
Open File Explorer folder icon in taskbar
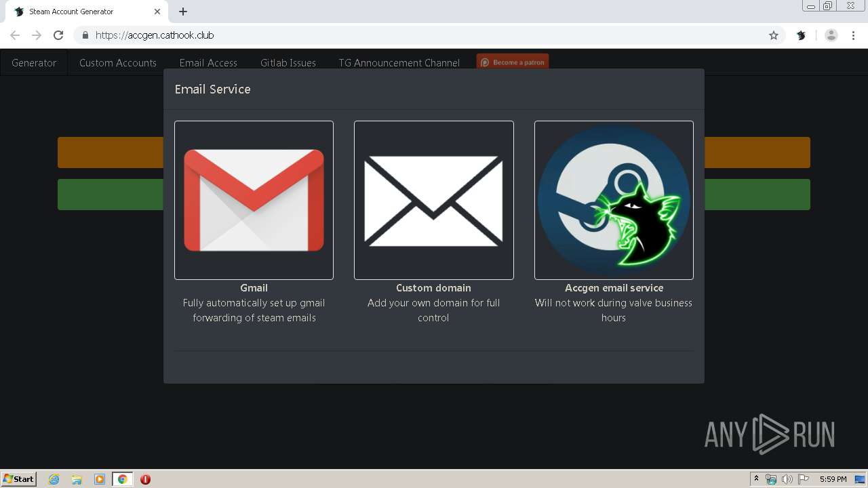(x=77, y=479)
